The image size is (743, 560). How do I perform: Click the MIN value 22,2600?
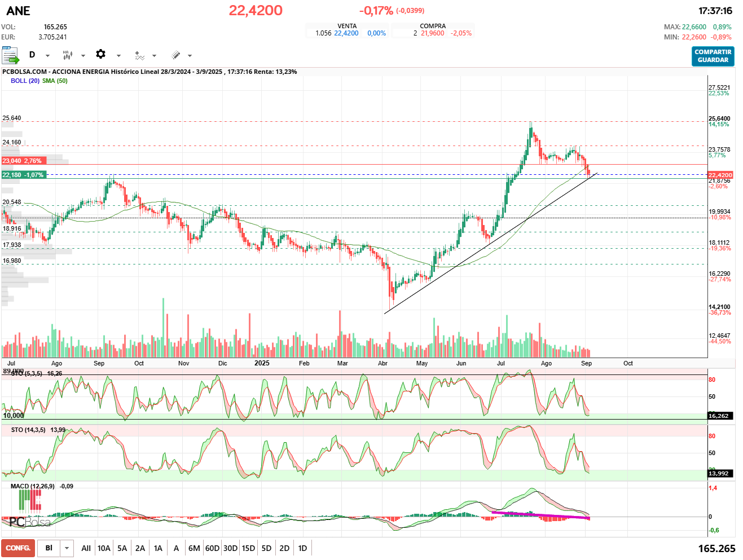[694, 37]
